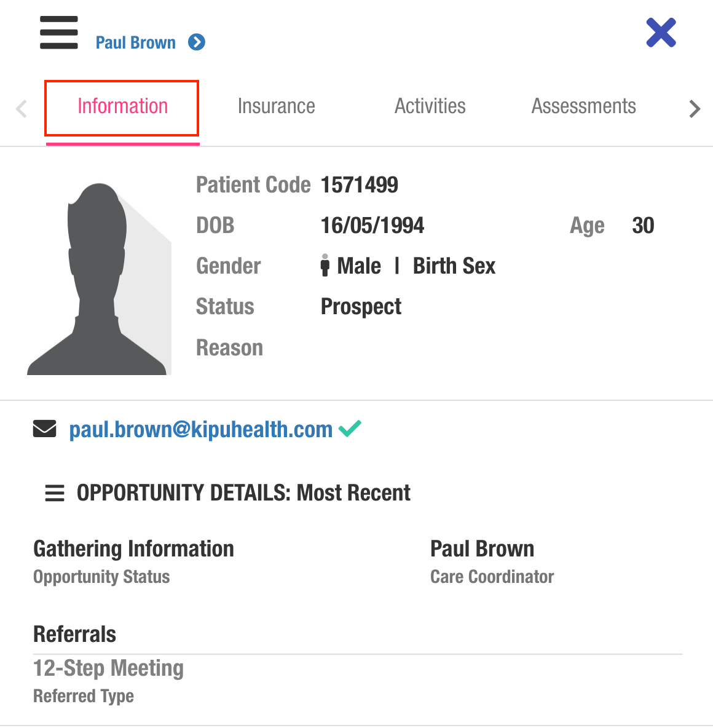The height and width of the screenshot is (728, 713).
Task: Click the male gender icon
Action: point(325,266)
